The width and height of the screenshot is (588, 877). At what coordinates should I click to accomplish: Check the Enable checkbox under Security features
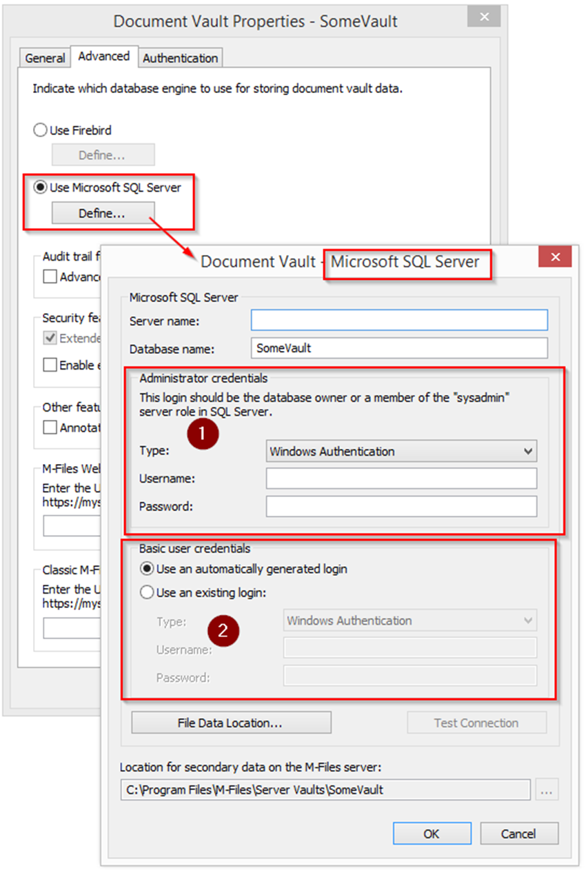tap(50, 365)
